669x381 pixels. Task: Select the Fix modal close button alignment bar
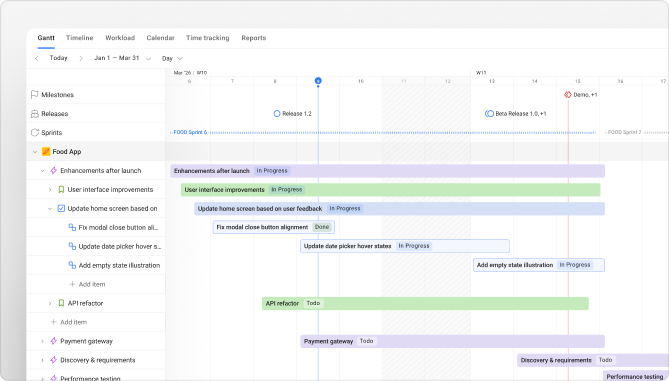(273, 227)
